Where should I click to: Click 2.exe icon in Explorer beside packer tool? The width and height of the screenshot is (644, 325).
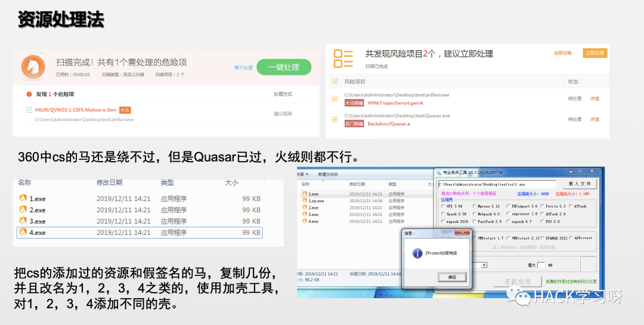pyautogui.click(x=304, y=208)
